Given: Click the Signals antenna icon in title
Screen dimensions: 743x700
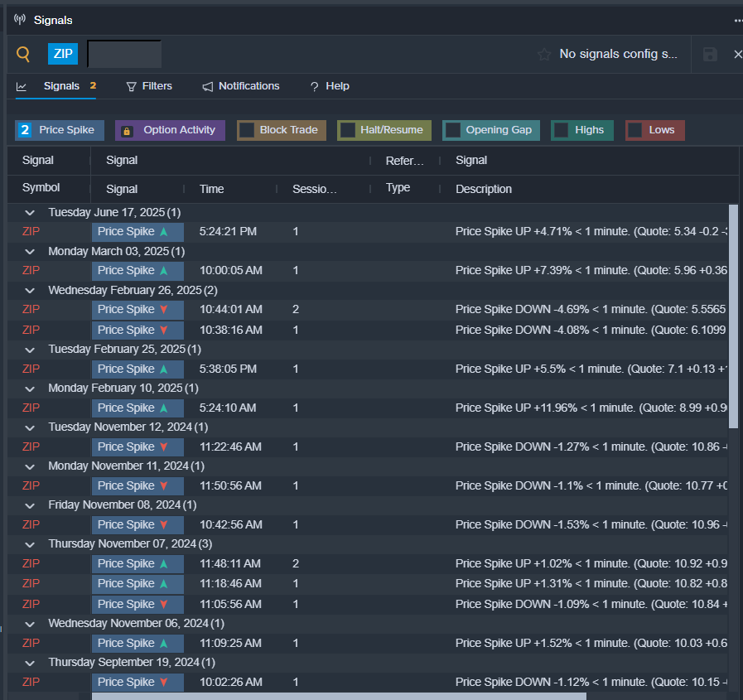Looking at the screenshot, I should [x=19, y=19].
